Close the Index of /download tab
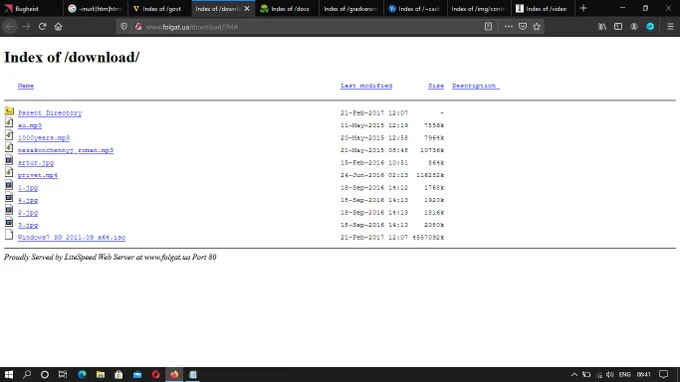680x382 pixels. (x=247, y=8)
